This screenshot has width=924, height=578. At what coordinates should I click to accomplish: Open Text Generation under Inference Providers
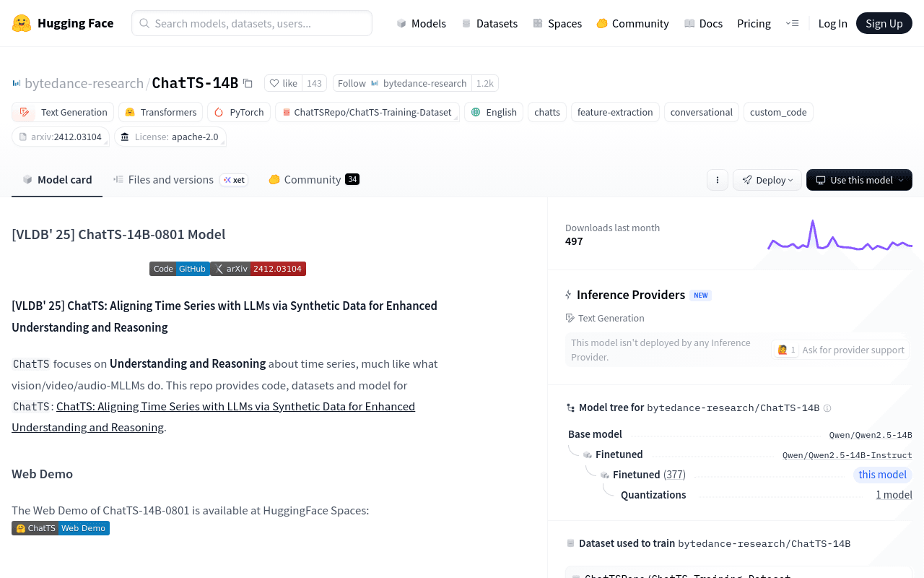pyautogui.click(x=605, y=318)
